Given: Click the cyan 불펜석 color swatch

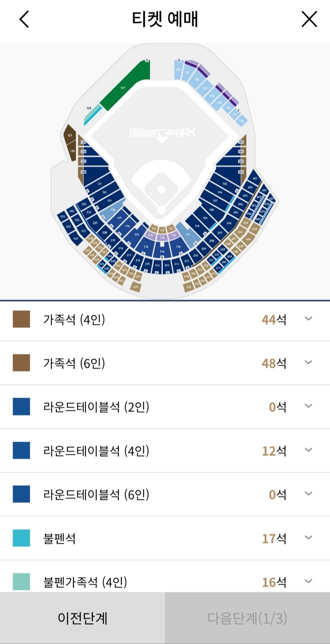Looking at the screenshot, I should 21,538.
